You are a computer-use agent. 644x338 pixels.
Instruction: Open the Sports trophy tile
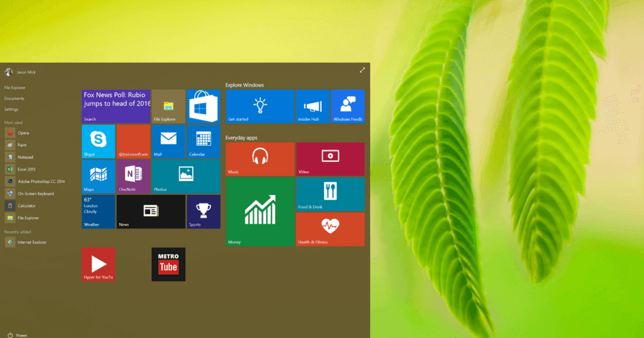(203, 212)
